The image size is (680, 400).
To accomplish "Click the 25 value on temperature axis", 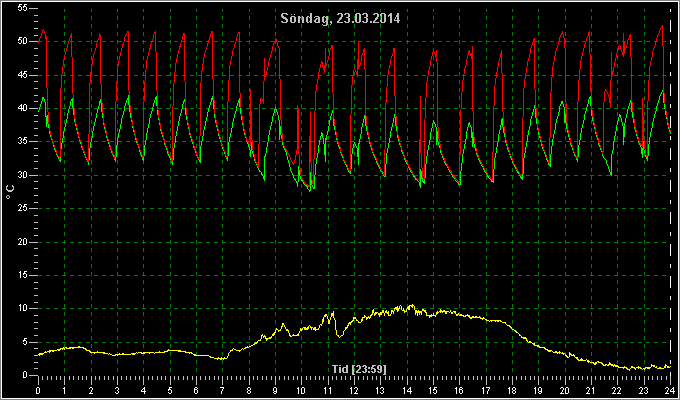I will point(23,209).
